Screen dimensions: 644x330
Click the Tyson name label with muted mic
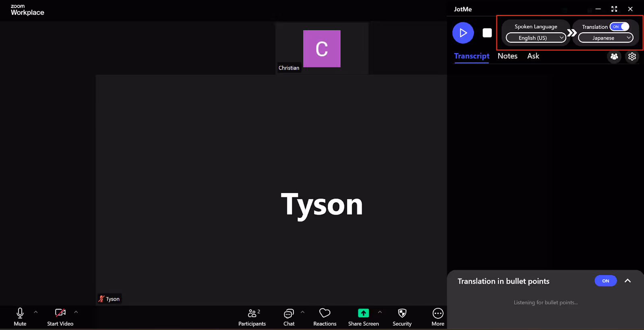pyautogui.click(x=109, y=299)
